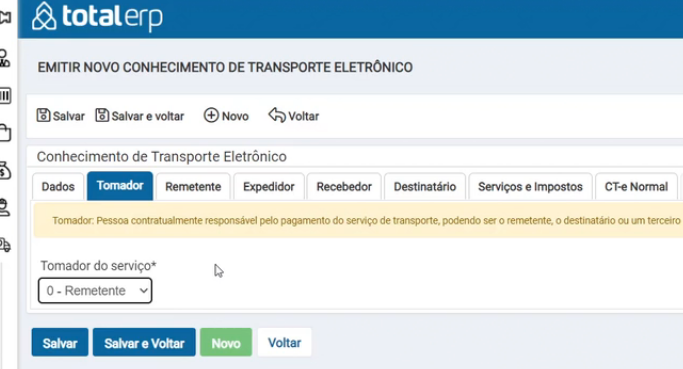Image resolution: width=683 pixels, height=369 pixels.
Task: Click the Salvar disk icon in toolbar
Action: click(x=43, y=115)
